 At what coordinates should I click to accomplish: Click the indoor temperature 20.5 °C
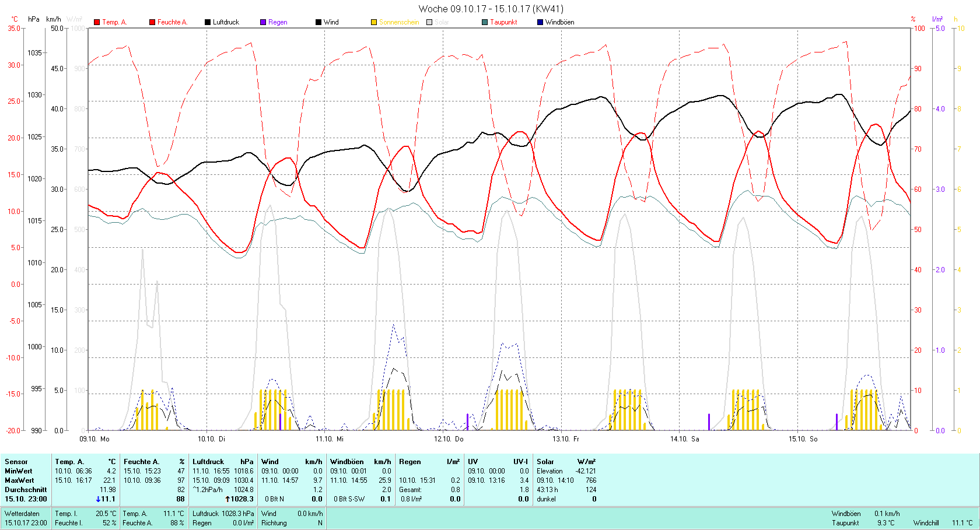click(106, 513)
